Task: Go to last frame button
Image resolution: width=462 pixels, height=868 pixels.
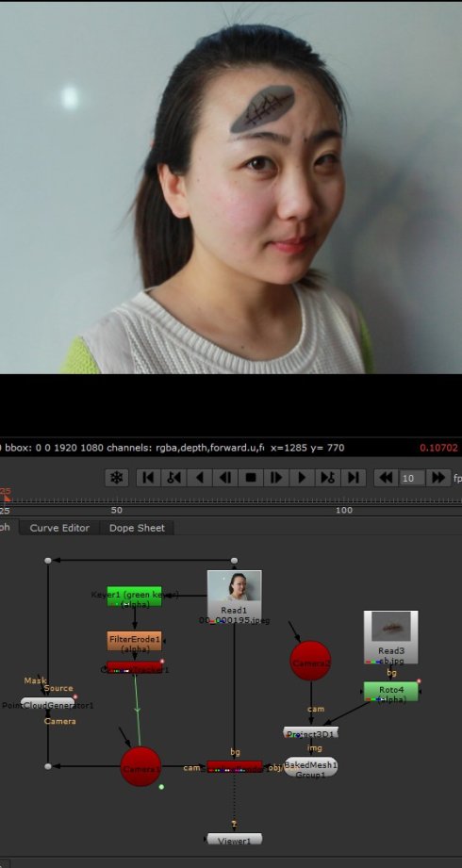Action: (x=353, y=478)
